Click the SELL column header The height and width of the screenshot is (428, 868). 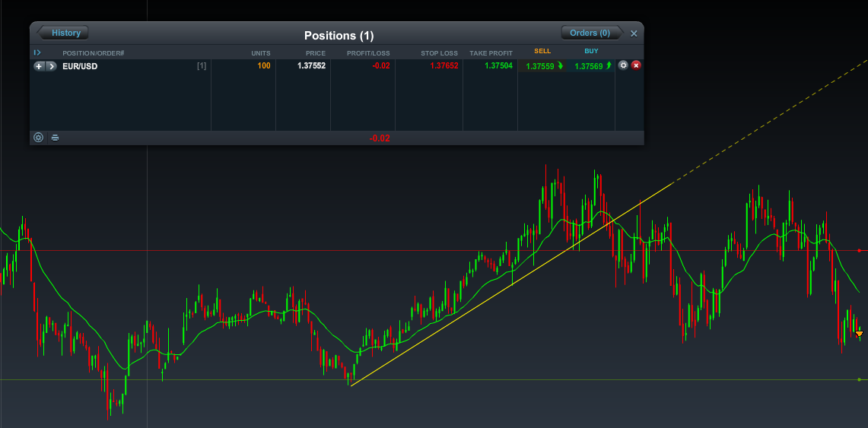pos(542,51)
